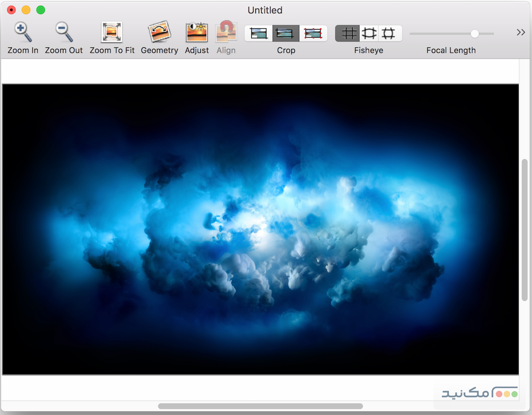This screenshot has height=415, width=532.
Task: Click the vertical scrollbar thumb
Action: click(x=524, y=230)
